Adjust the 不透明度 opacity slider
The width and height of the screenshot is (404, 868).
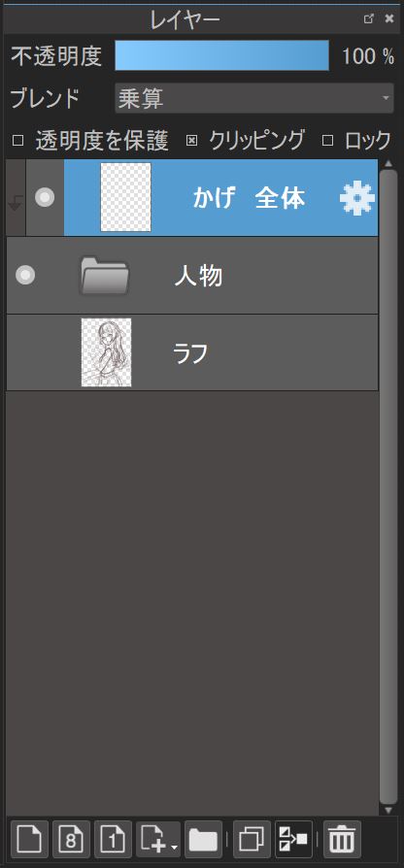221,55
